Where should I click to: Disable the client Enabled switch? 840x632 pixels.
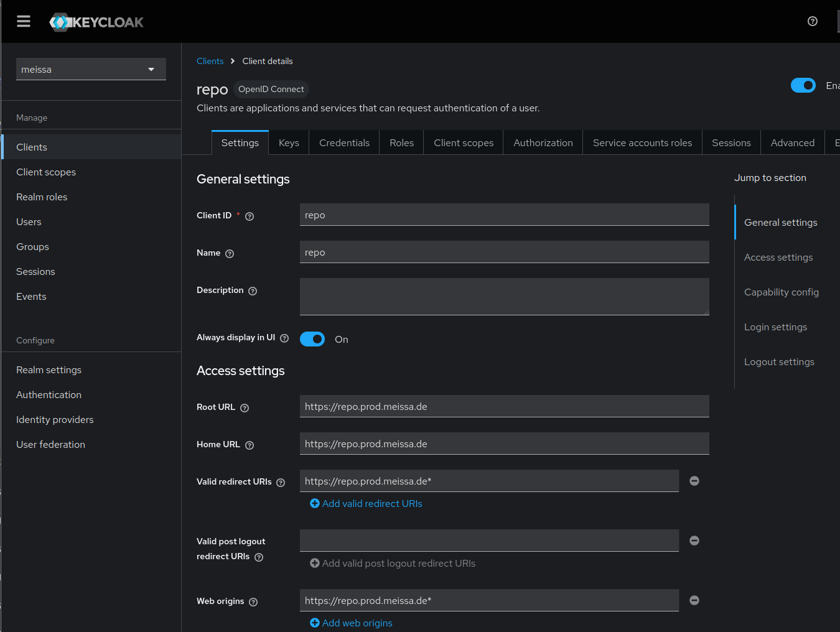click(803, 85)
